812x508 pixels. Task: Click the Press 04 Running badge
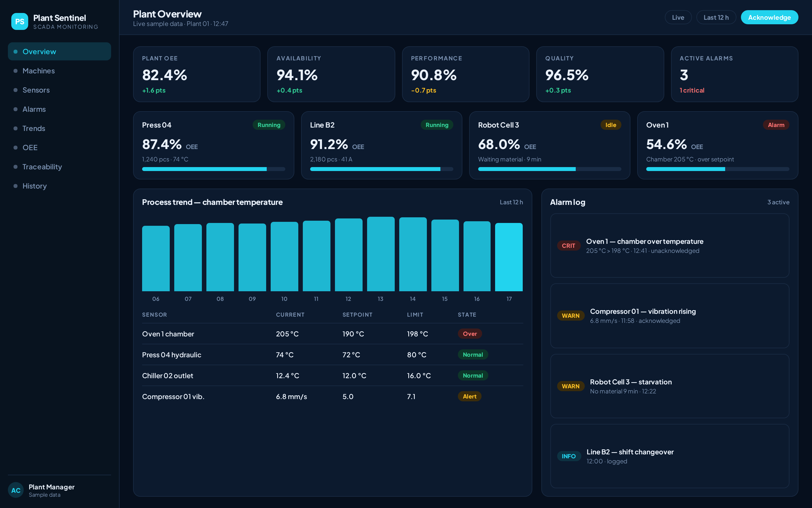tap(269, 125)
